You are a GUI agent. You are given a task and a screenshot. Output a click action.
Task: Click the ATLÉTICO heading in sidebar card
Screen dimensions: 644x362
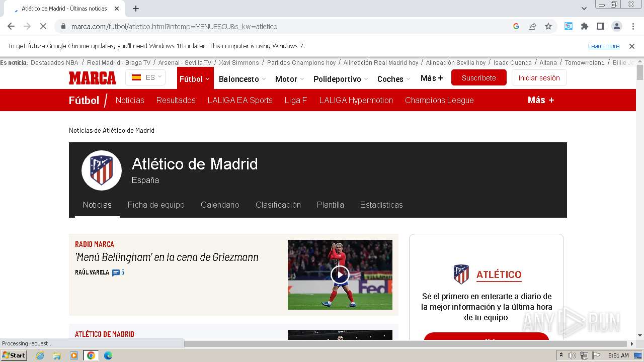pyautogui.click(x=499, y=275)
